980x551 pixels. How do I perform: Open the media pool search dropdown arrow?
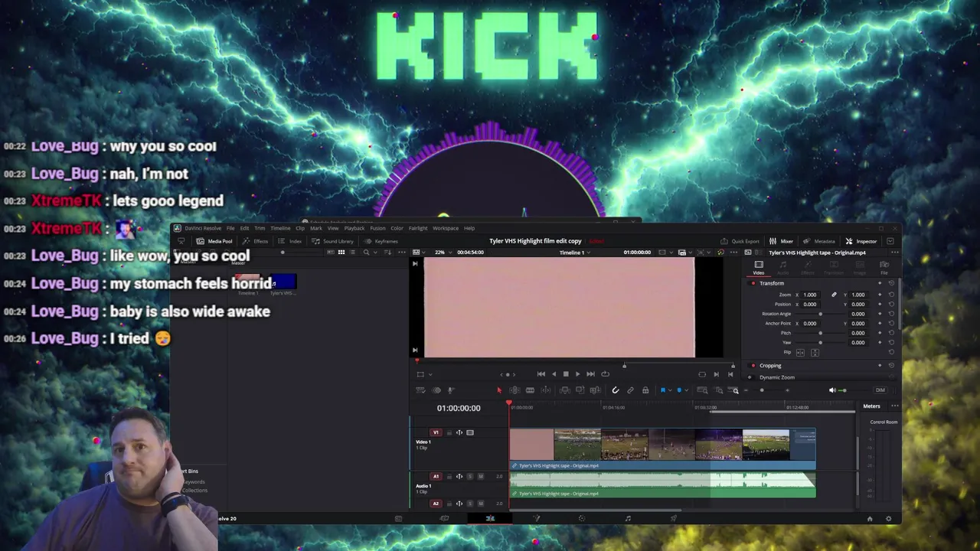374,253
